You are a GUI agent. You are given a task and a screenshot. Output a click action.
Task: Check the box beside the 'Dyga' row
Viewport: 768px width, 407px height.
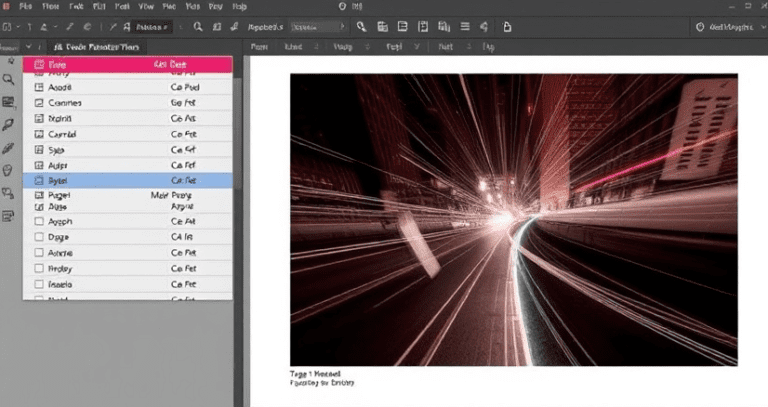point(40,238)
